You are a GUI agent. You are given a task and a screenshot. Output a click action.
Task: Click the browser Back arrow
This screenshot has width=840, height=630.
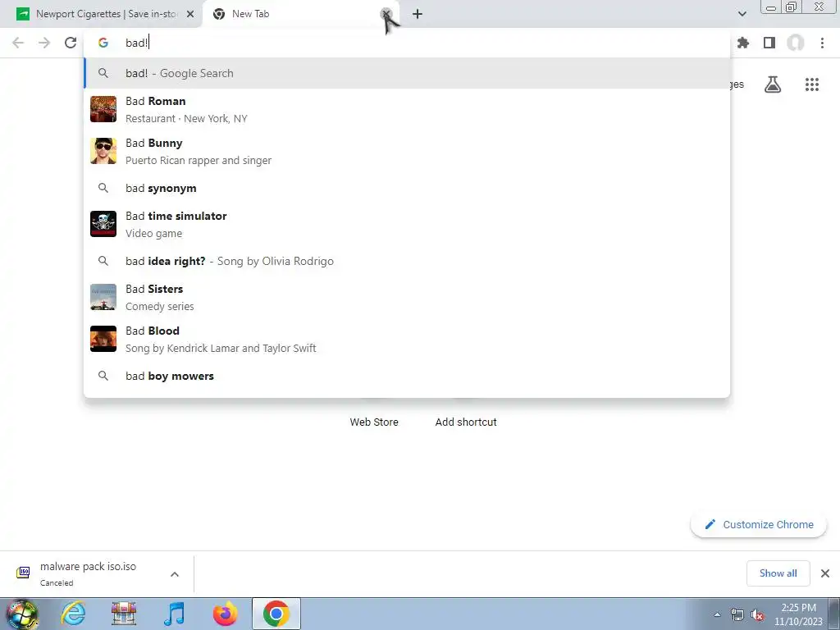click(18, 43)
